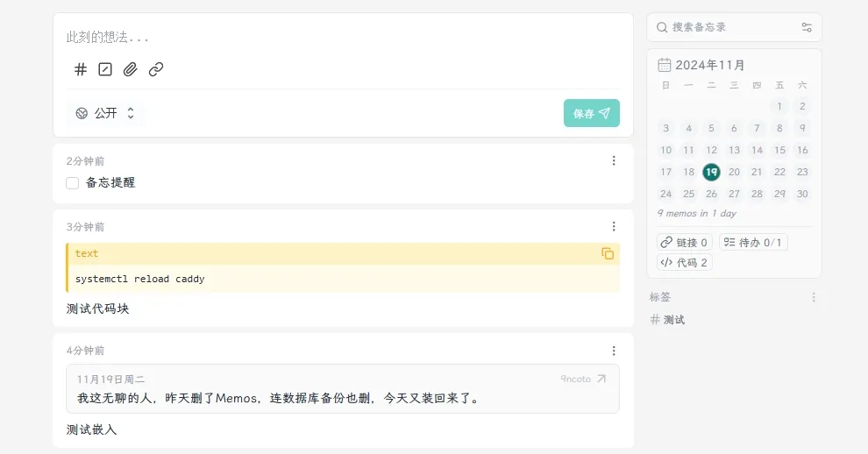Viewport: 868px width, 454px height.
Task: Check the 备忘提醒 checkbox
Action: point(73,183)
